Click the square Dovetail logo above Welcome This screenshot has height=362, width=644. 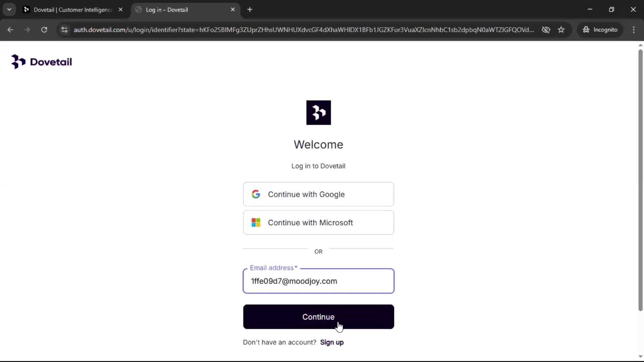318,113
